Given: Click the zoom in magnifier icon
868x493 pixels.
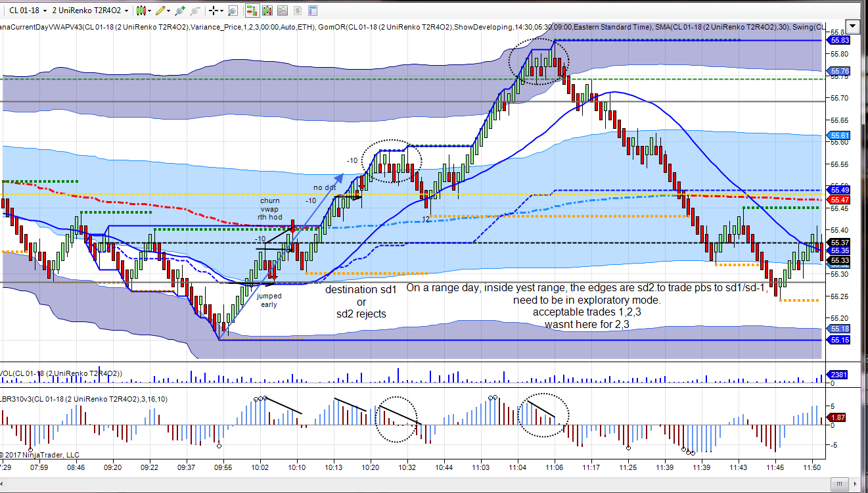Looking at the screenshot, I should pos(181,11).
